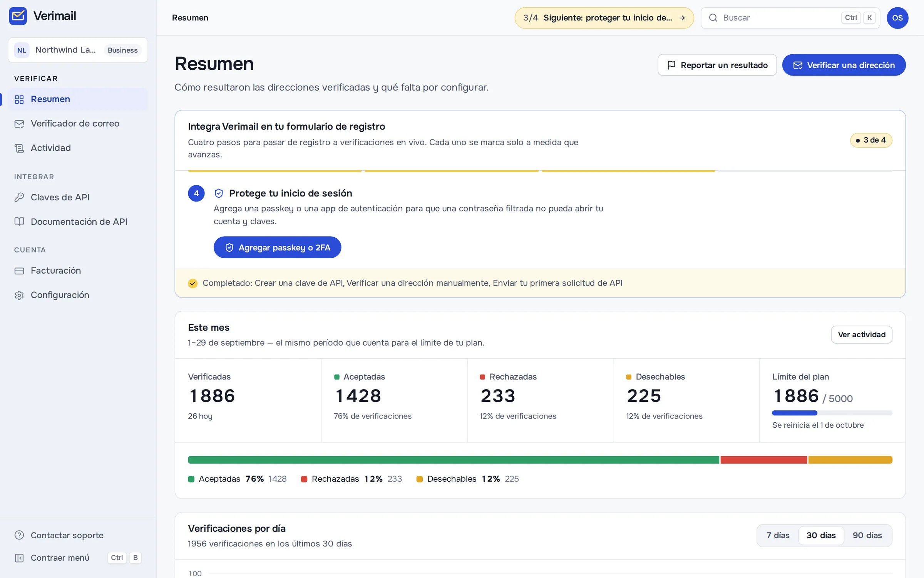This screenshot has width=924, height=578.
Task: Click the Facturación card icon
Action: [19, 271]
